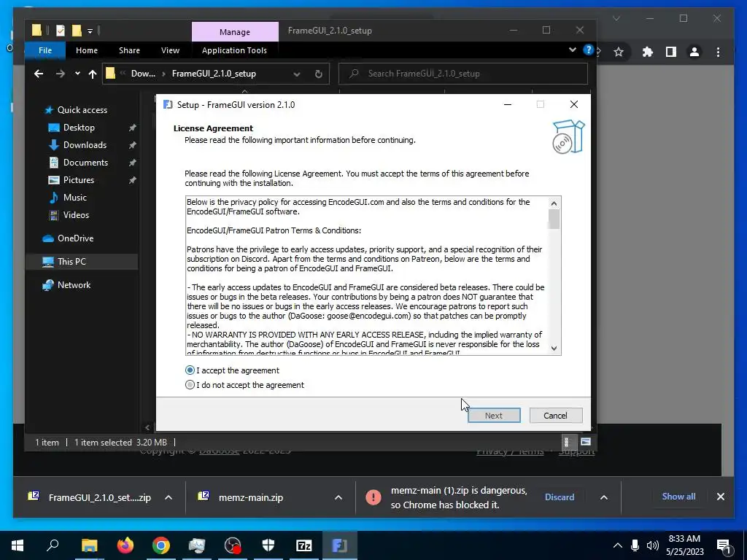Click Explorer quick access toolbar dropdown arrow
Viewport: 747px width, 560px height.
coord(90,31)
